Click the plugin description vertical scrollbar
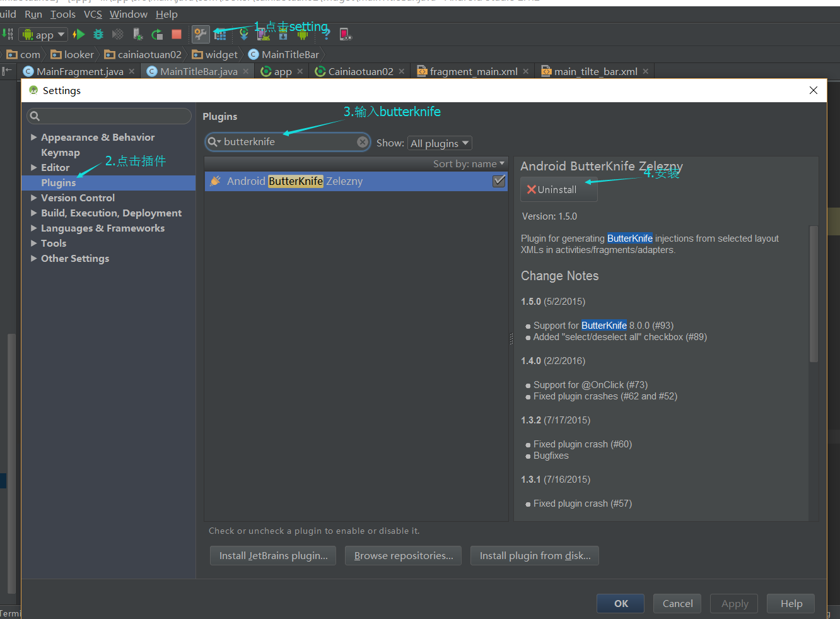The width and height of the screenshot is (840, 619). pos(814,294)
